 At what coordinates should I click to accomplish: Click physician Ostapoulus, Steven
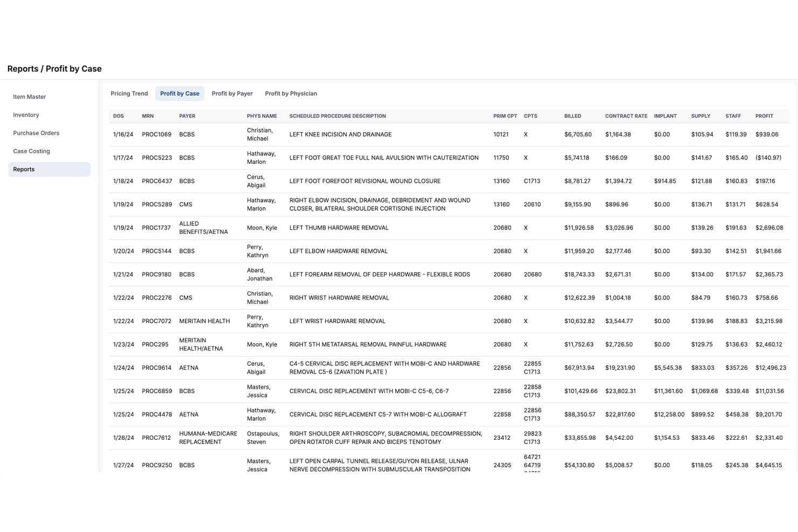pyautogui.click(x=263, y=438)
